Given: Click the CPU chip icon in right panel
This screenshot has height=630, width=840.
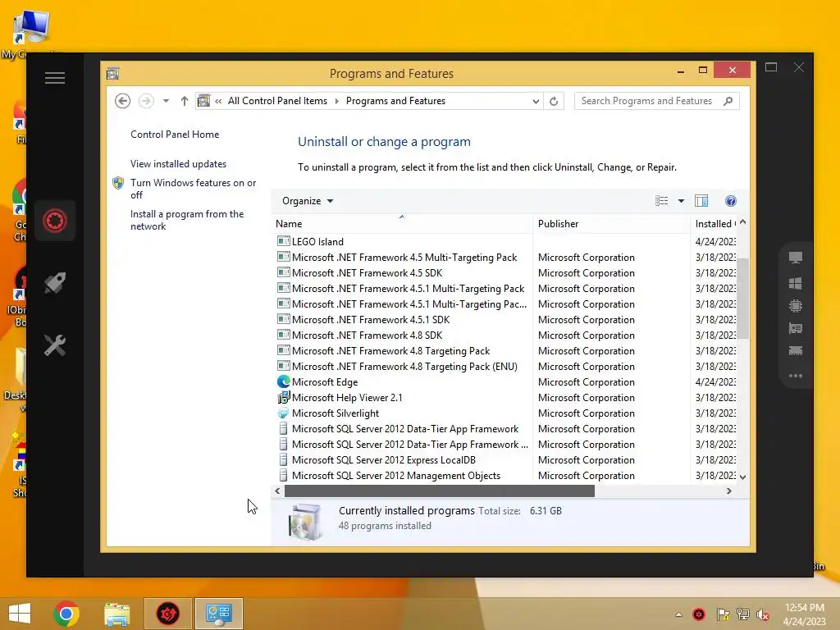Looking at the screenshot, I should (x=796, y=306).
